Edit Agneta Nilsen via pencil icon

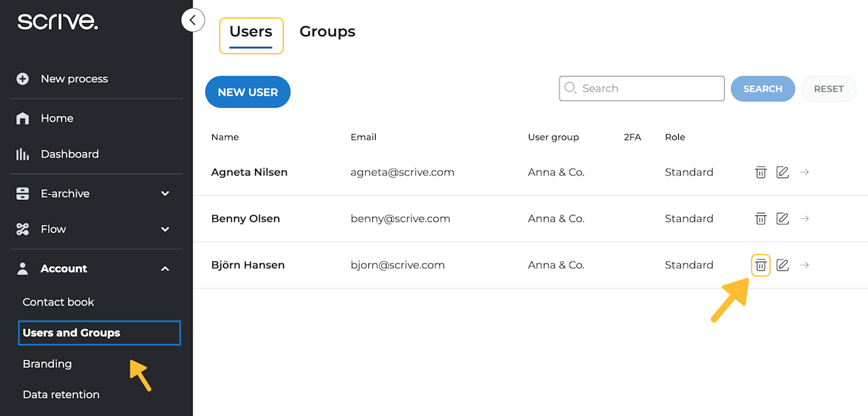coord(783,172)
